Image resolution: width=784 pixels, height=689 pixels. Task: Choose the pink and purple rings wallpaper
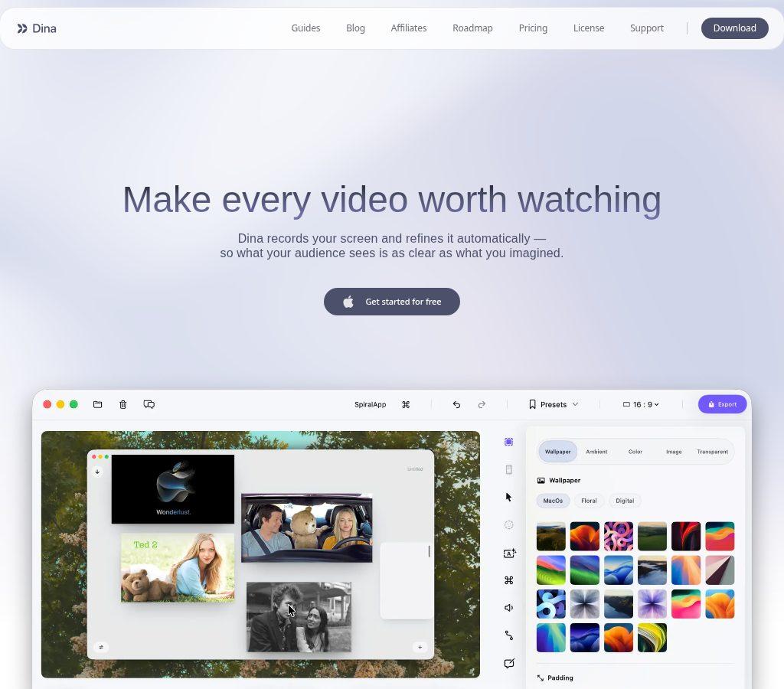pos(618,536)
